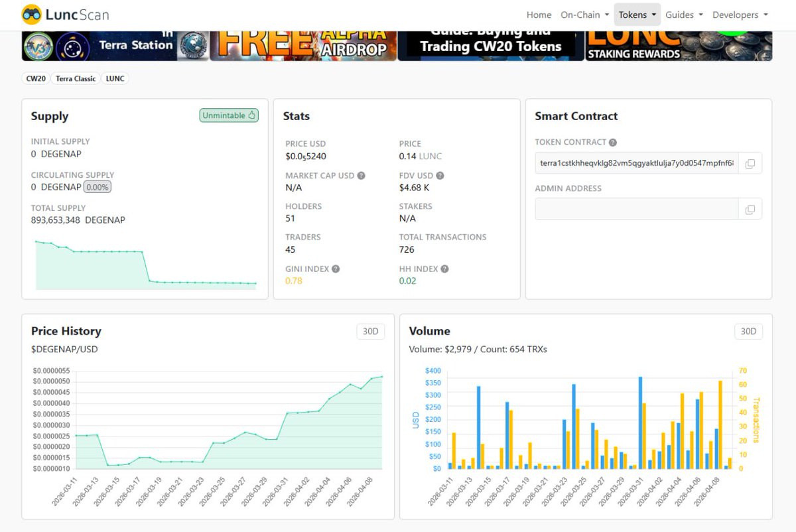Click the total transactions value 726

(407, 249)
